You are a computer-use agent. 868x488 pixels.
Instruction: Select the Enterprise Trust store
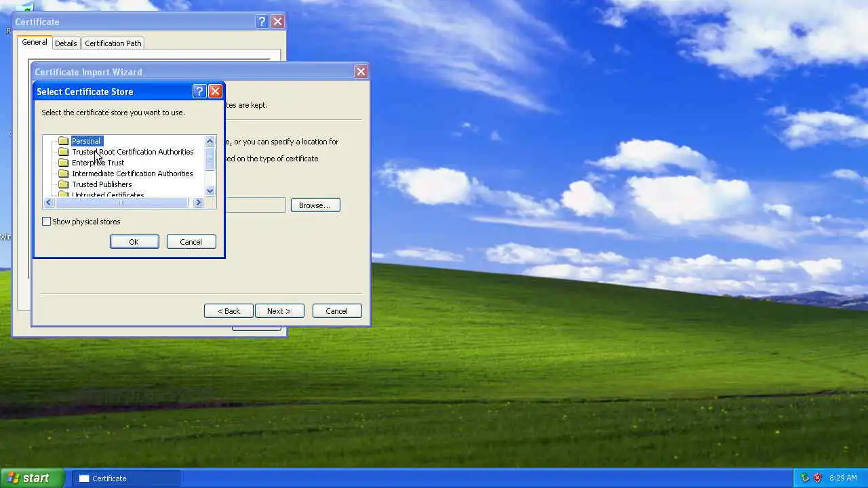[x=98, y=163]
